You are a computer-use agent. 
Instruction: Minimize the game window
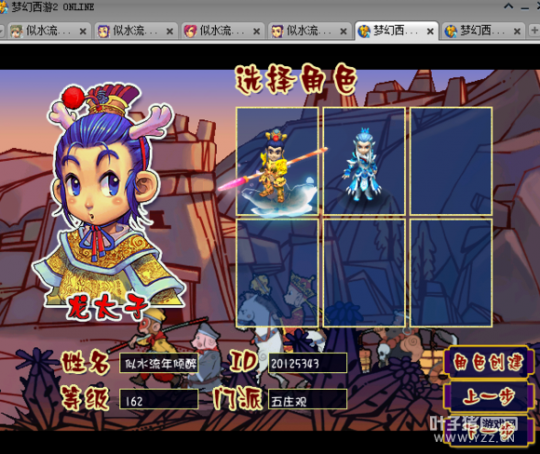[x=525, y=8]
